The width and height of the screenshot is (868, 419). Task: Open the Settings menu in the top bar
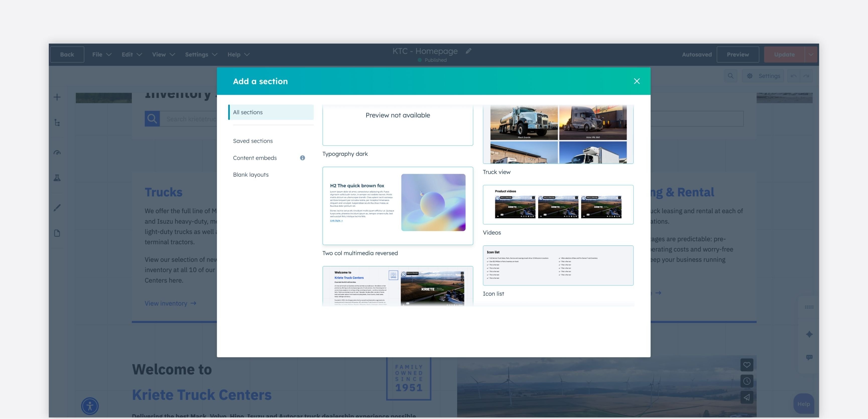point(197,54)
